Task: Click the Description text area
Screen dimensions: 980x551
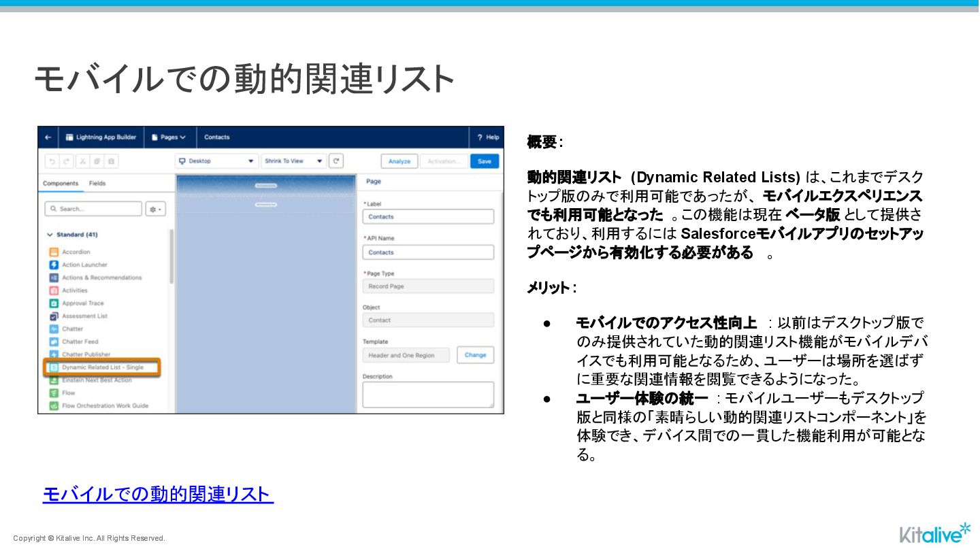Action: (428, 395)
